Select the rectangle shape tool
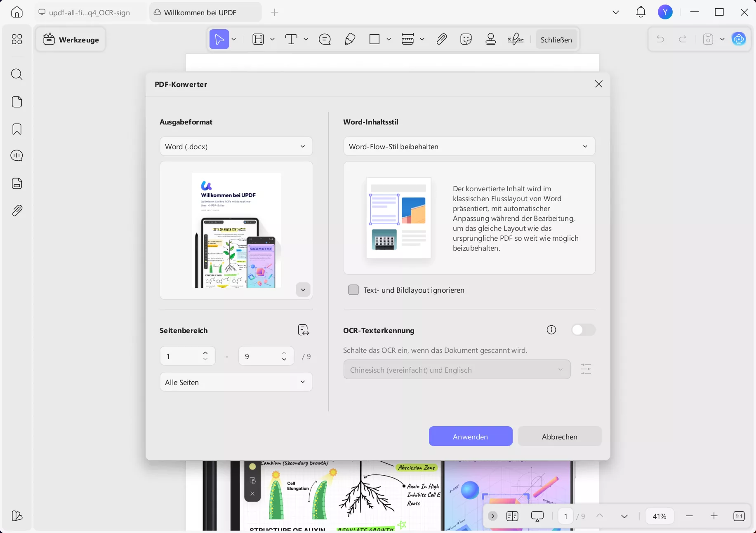 click(x=374, y=40)
